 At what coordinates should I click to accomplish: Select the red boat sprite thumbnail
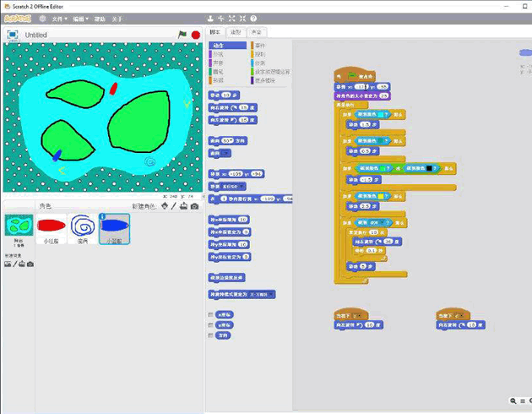[52, 229]
